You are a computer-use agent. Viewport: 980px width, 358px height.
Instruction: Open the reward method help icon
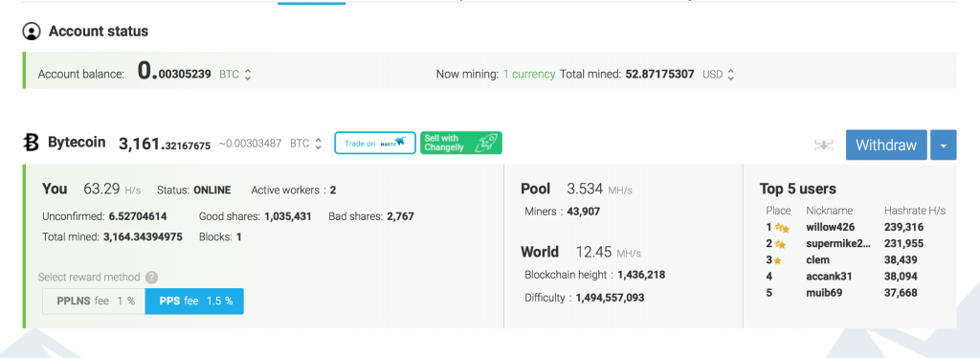click(x=151, y=278)
